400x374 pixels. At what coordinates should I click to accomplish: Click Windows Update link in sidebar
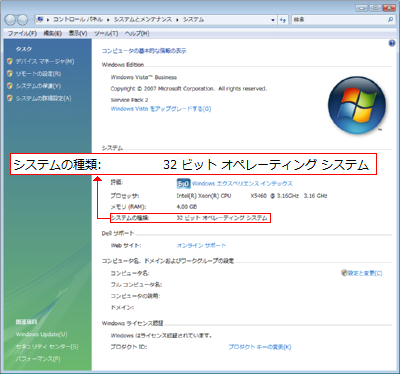41,334
